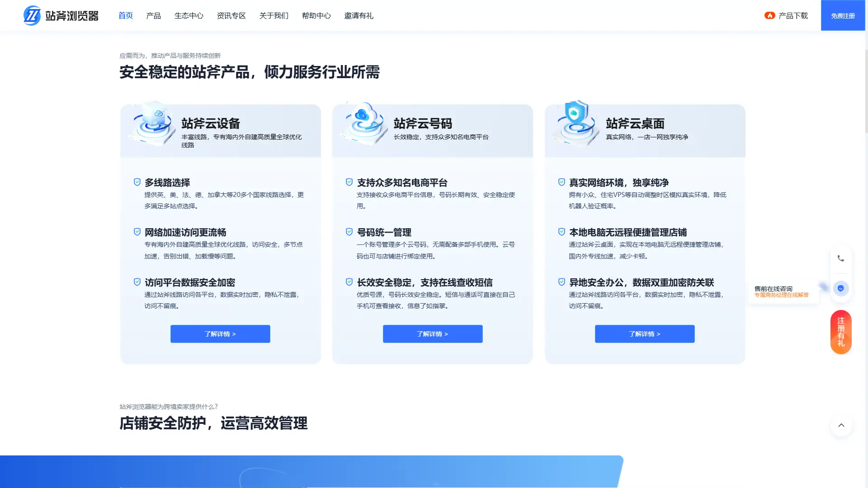Click the 免费注册 button
The height and width of the screenshot is (488, 868).
coord(842,15)
